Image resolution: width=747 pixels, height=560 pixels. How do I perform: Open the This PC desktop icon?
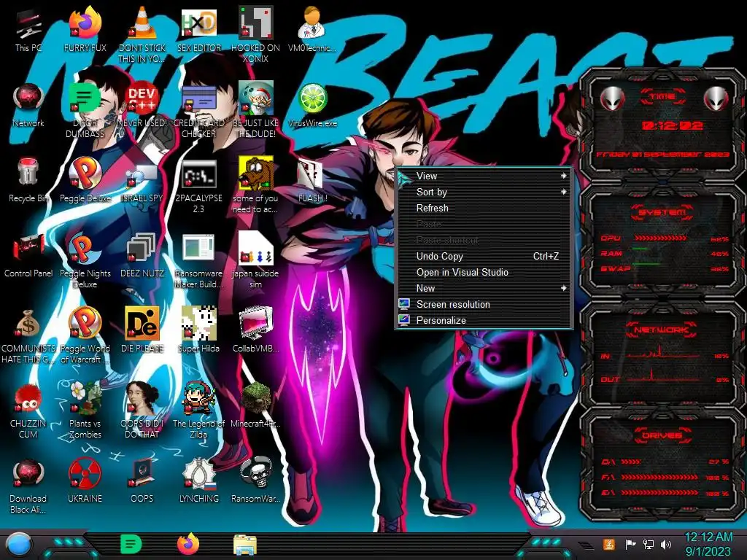tap(28, 28)
